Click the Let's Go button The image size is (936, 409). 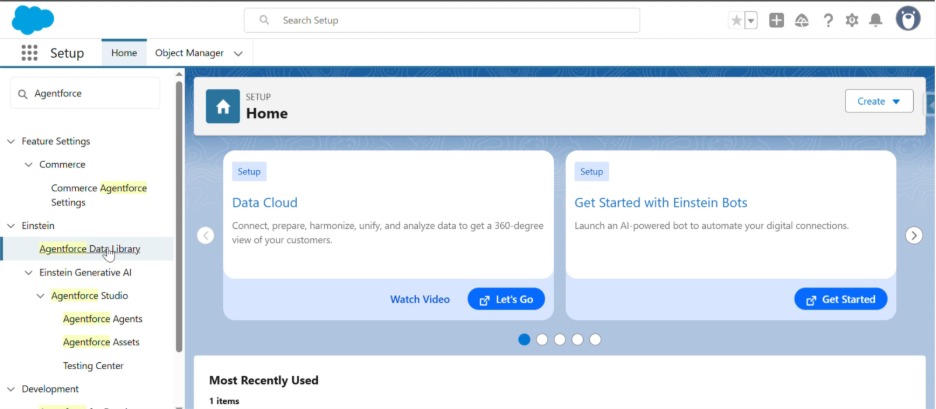coord(506,299)
